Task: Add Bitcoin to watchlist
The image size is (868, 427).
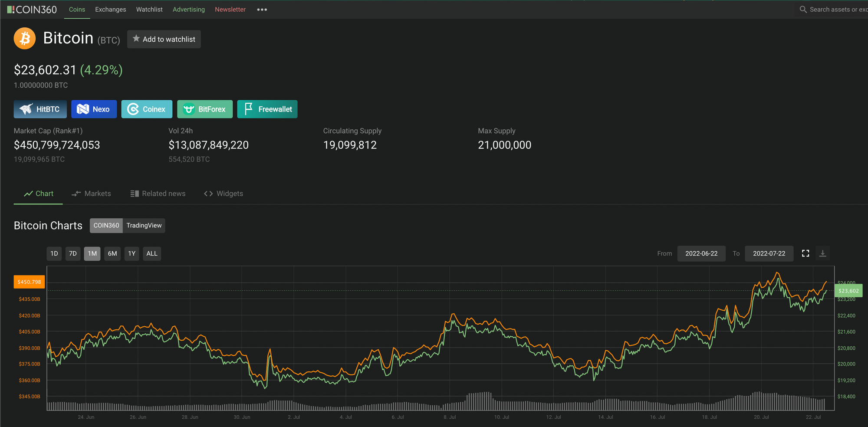Action: (x=164, y=39)
